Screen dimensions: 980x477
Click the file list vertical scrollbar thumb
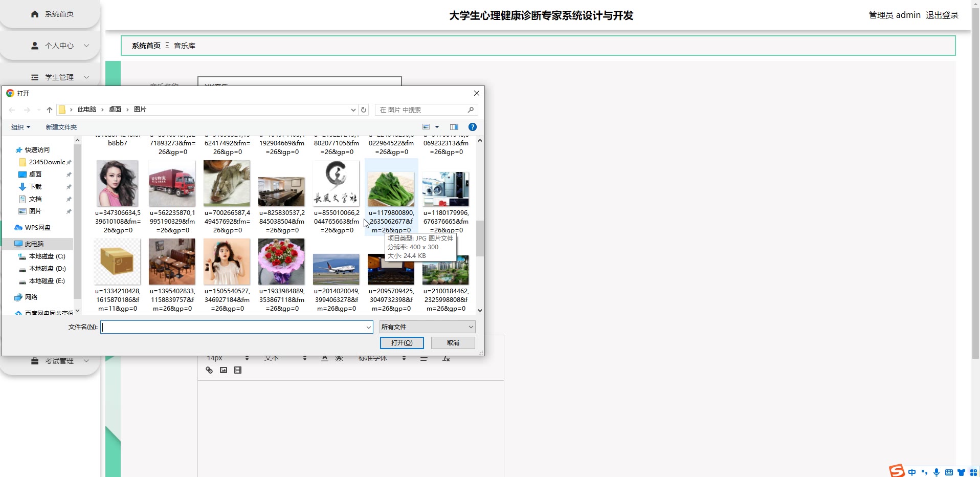(x=480, y=238)
